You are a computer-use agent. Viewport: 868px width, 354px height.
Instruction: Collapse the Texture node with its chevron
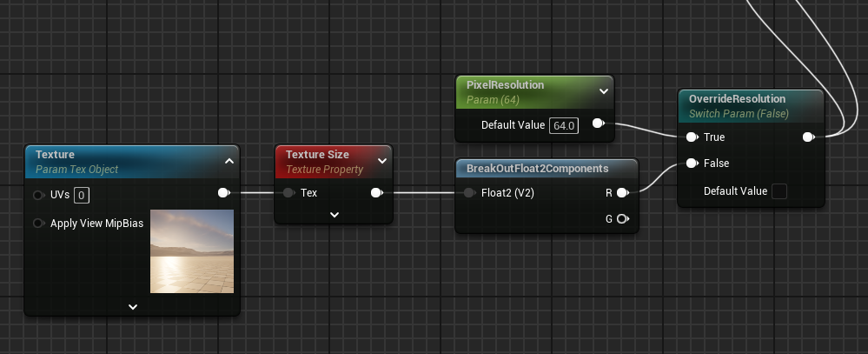pyautogui.click(x=229, y=161)
